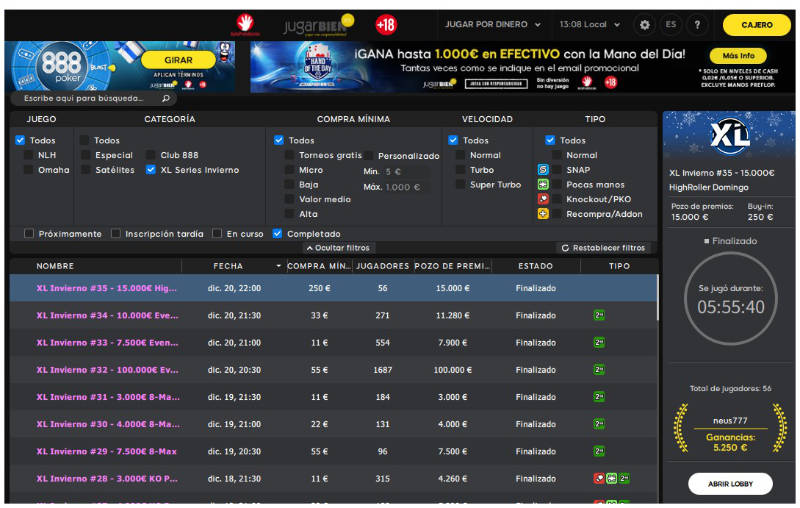This screenshot has width=800, height=508.
Task: Open the 13:08 Local time dropdown
Action: (590, 24)
